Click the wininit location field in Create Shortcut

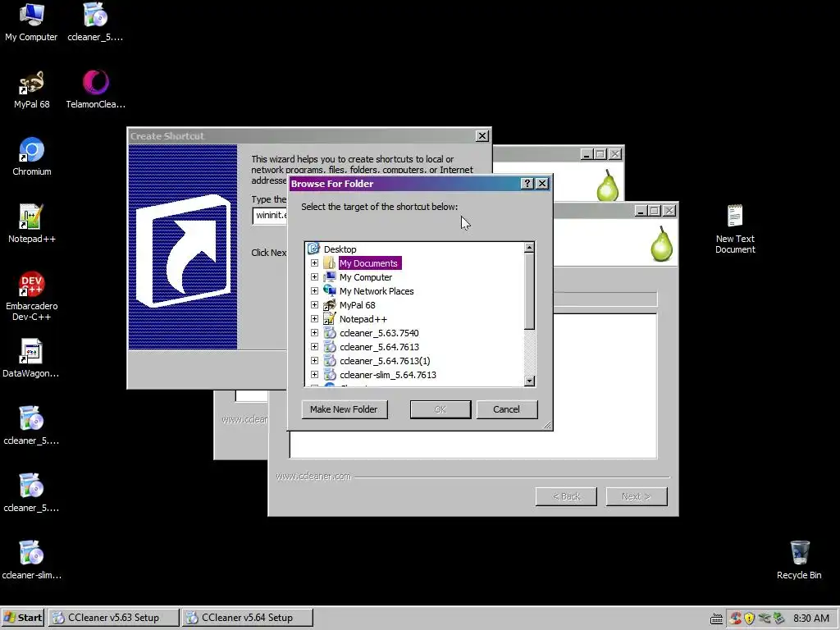click(x=271, y=216)
